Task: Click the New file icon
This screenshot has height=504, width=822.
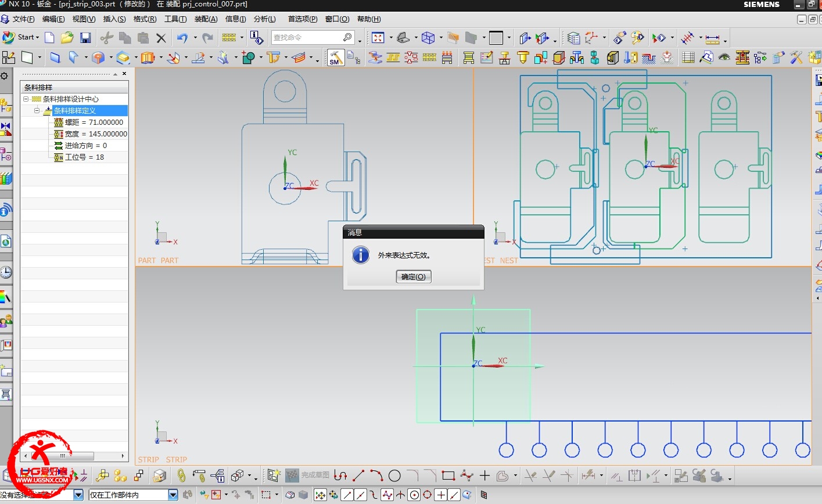Action: click(49, 38)
